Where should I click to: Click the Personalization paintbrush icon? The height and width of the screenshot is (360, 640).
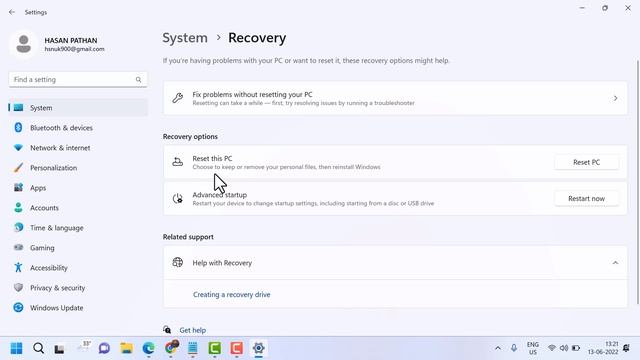pyautogui.click(x=18, y=167)
